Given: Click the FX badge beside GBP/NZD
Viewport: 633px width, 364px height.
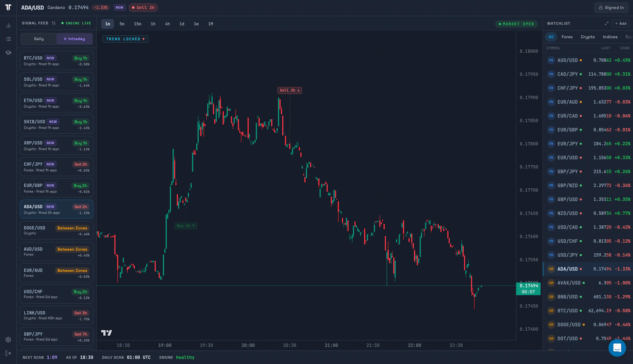Looking at the screenshot, I should pos(551,185).
